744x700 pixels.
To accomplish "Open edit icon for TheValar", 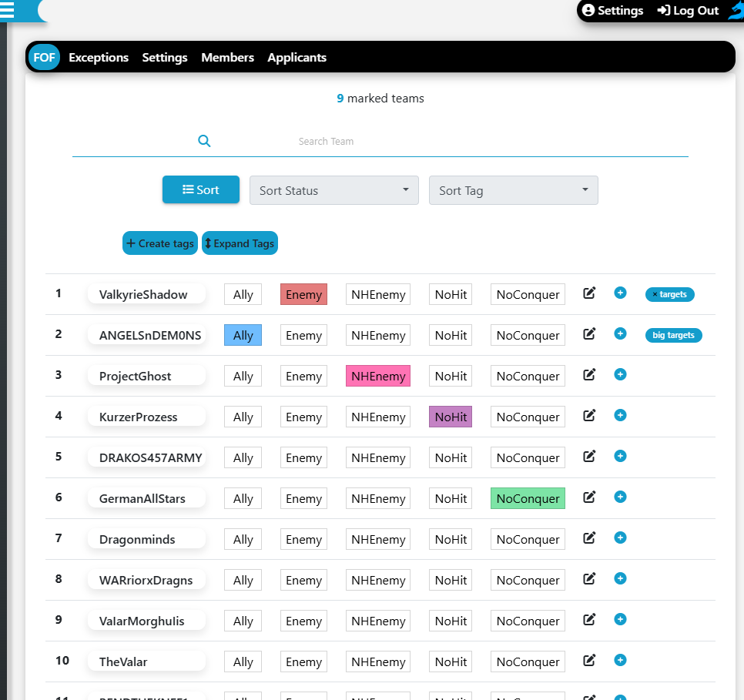I will (x=589, y=661).
